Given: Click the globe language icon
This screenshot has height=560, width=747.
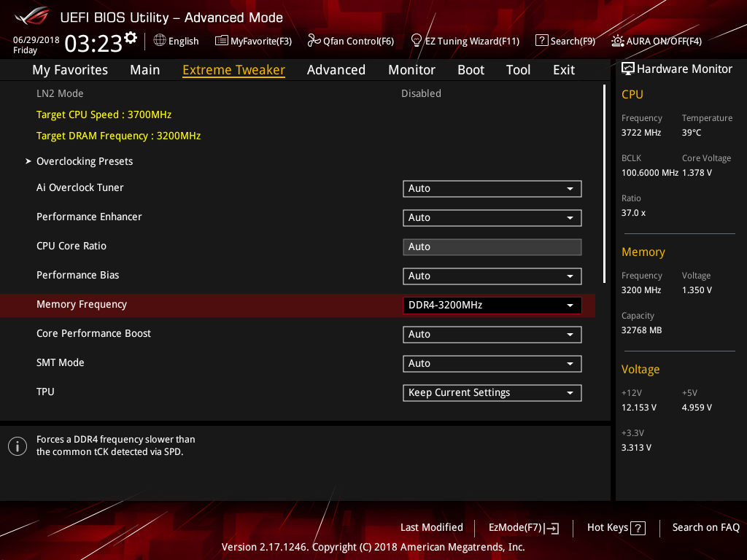Looking at the screenshot, I should pyautogui.click(x=160, y=41).
